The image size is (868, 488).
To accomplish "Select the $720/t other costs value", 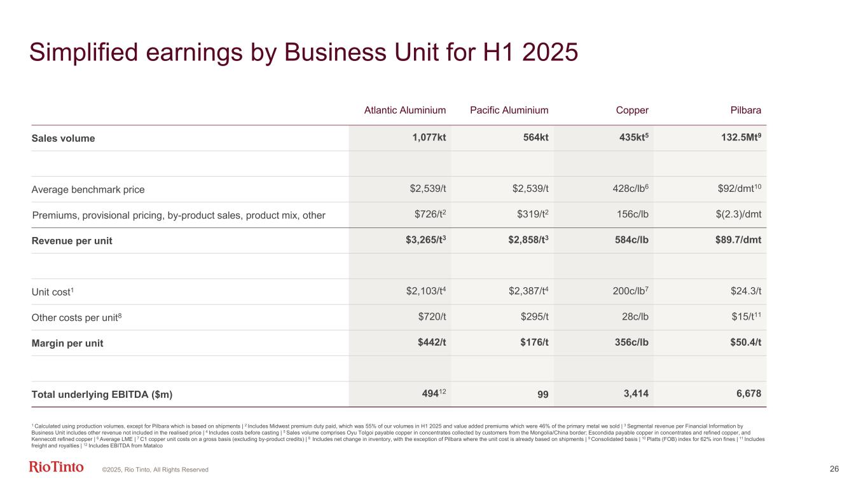I will pos(432,316).
